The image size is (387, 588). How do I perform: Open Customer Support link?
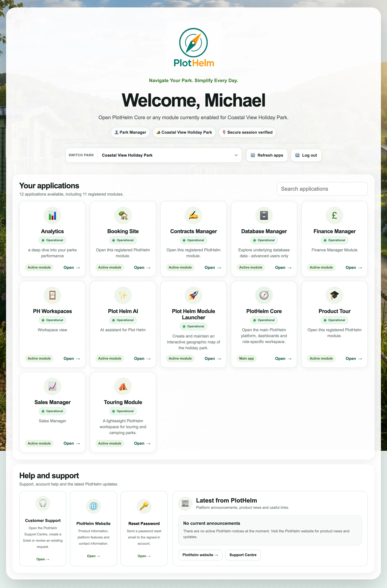click(43, 559)
